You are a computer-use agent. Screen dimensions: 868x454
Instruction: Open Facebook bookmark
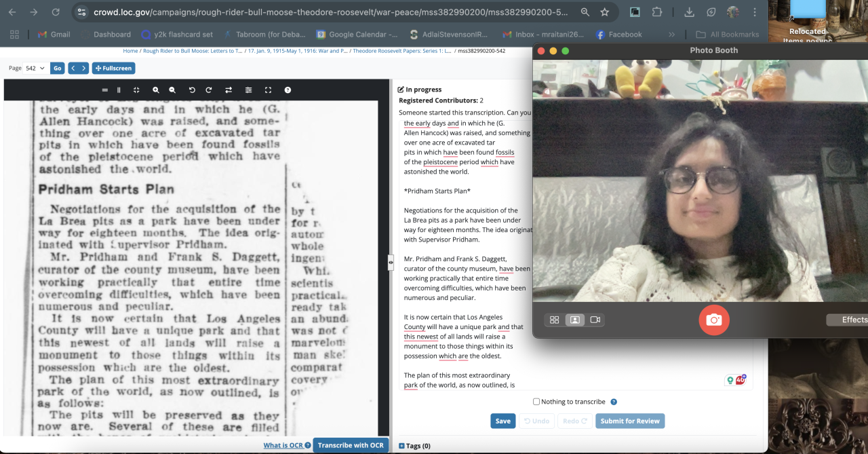618,35
